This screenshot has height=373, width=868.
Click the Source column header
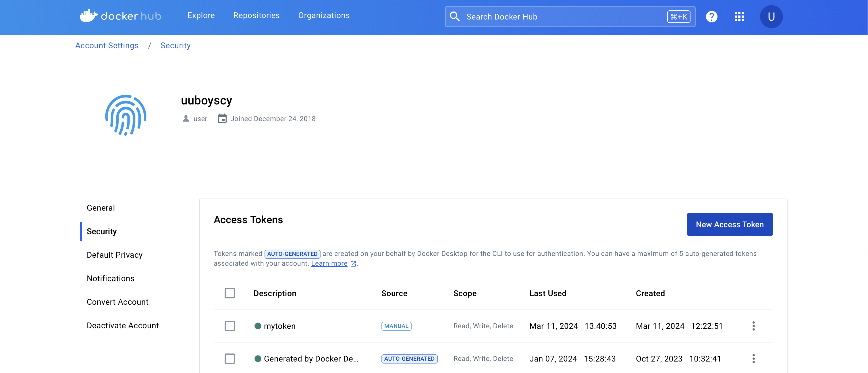tap(394, 294)
